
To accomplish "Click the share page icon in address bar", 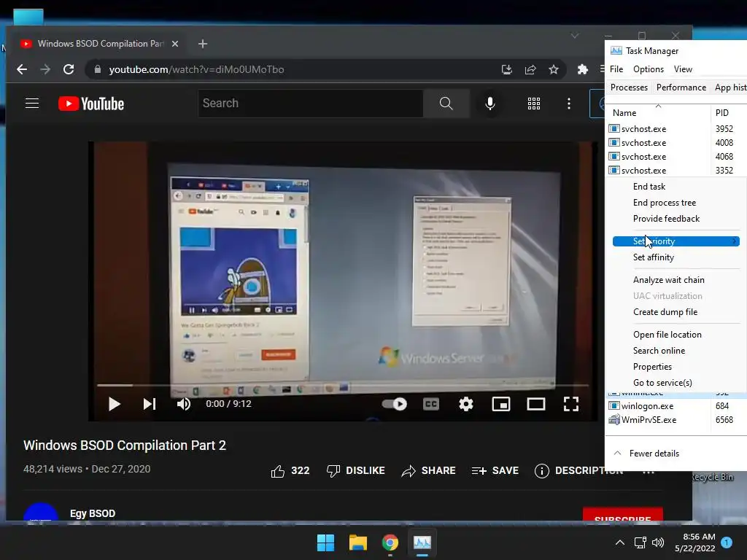I will tap(530, 69).
